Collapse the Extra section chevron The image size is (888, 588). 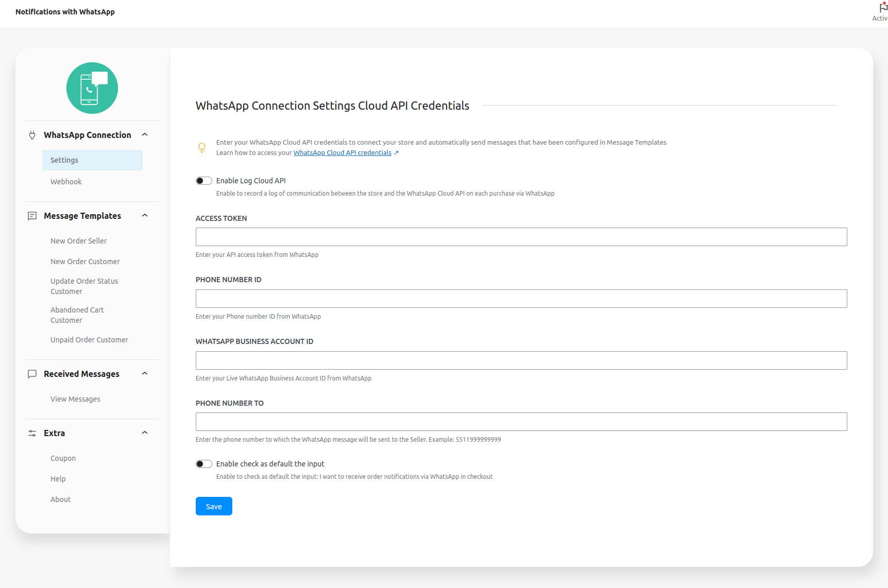(x=144, y=432)
